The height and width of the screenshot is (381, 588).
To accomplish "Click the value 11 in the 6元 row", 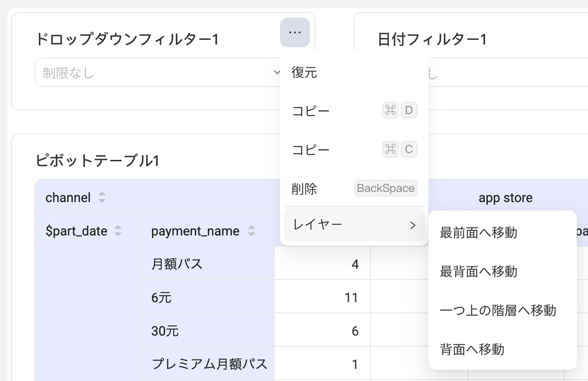I will point(352,298).
